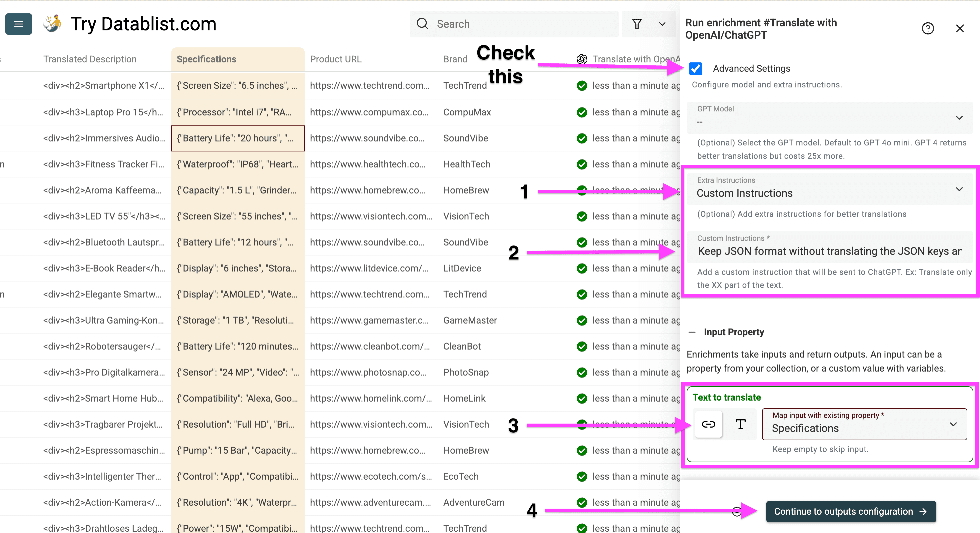Click Continue to outputs configuration
The image size is (980, 533).
(851, 511)
